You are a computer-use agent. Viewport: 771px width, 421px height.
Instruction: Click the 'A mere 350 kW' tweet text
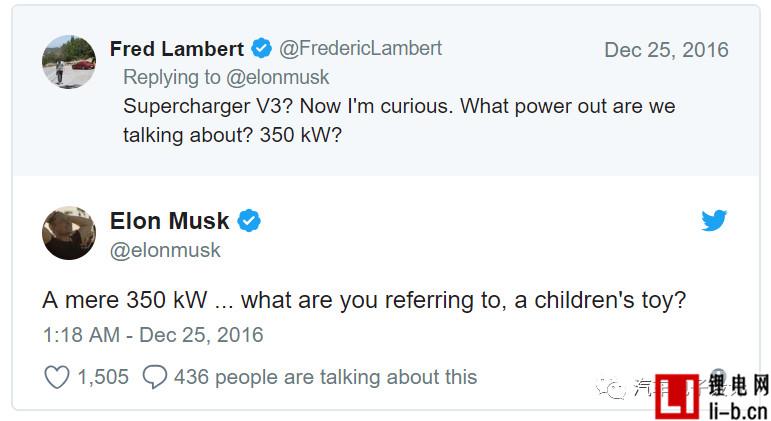click(x=364, y=300)
